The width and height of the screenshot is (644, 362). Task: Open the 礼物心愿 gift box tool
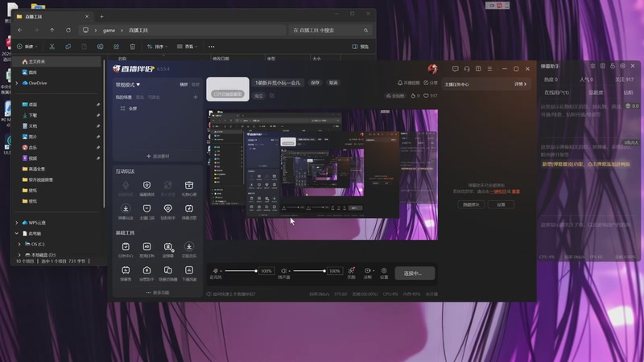189,188
